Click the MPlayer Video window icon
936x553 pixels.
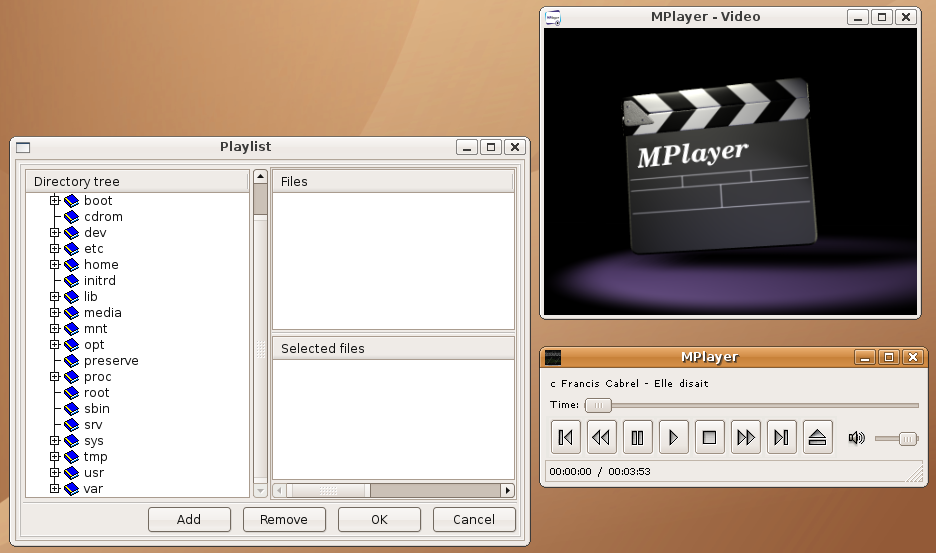pyautogui.click(x=553, y=17)
